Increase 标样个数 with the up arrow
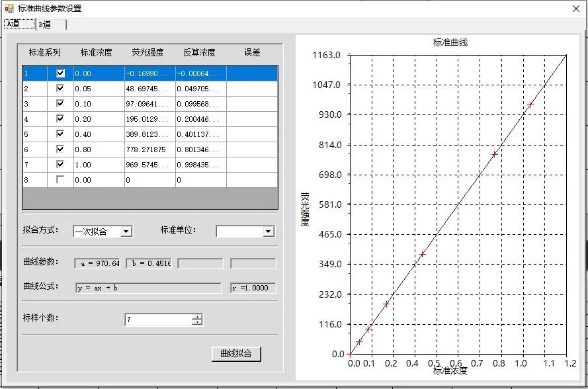This screenshot has width=588, height=389. pyautogui.click(x=197, y=317)
